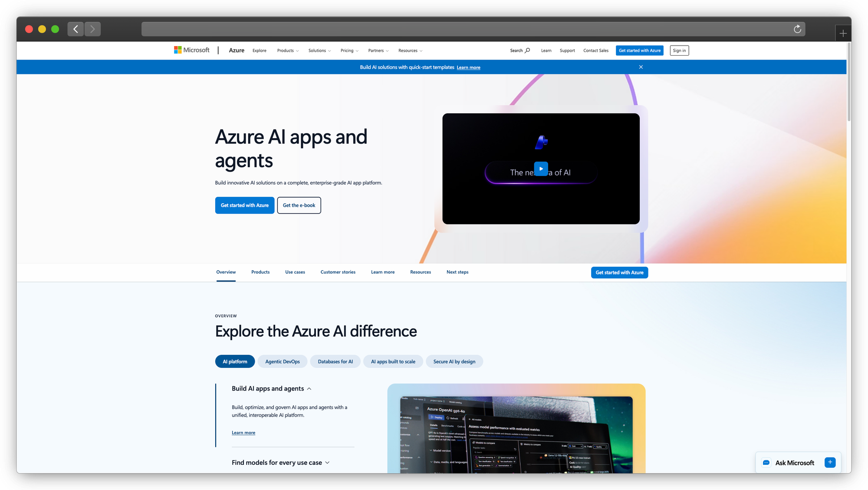Play the hero video
This screenshot has width=868, height=490.
coord(541,169)
